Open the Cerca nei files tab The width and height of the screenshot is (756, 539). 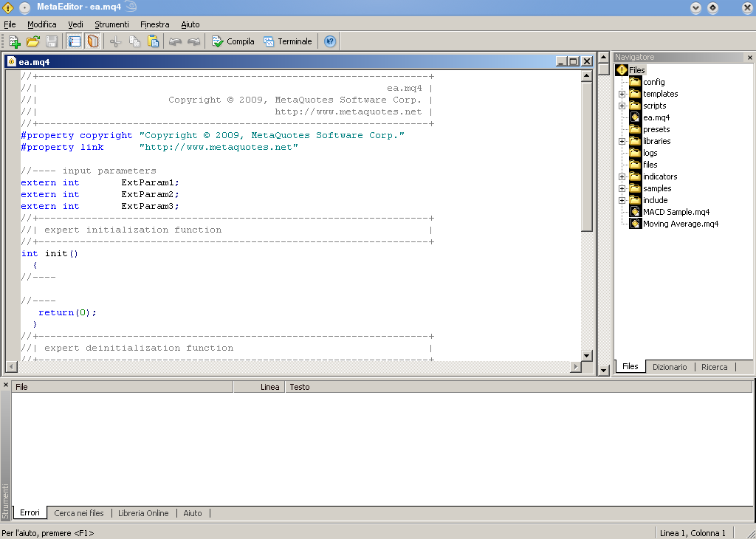click(79, 513)
